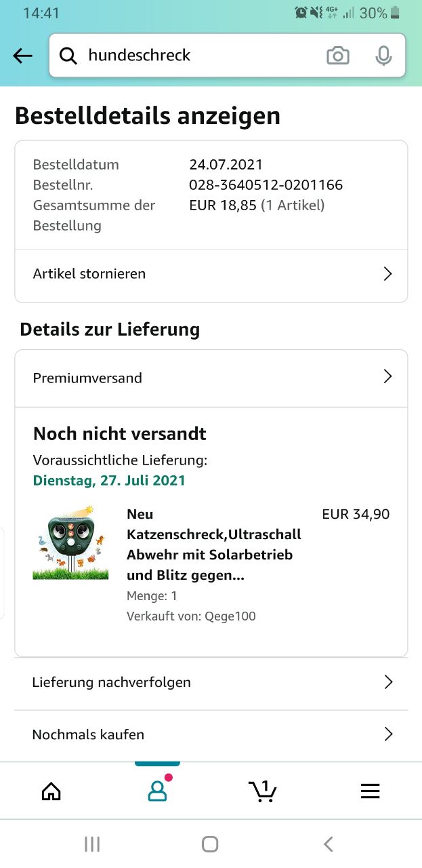
Task: Open camera search in the search bar
Action: tap(337, 56)
